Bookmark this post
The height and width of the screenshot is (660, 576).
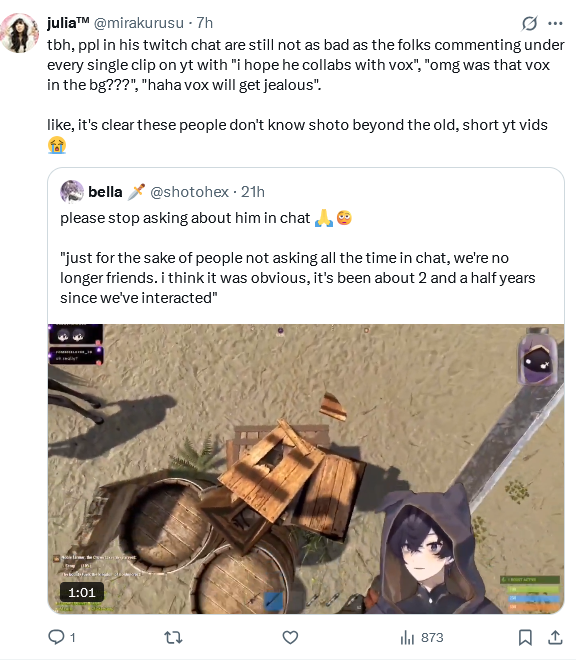[x=525, y=637]
